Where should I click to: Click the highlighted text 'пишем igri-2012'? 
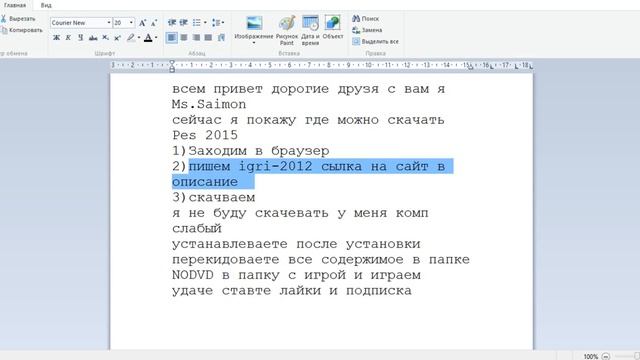coord(251,166)
